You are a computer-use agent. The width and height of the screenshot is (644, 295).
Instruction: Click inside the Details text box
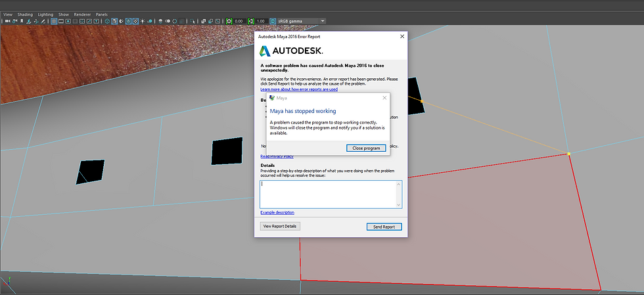tap(328, 194)
